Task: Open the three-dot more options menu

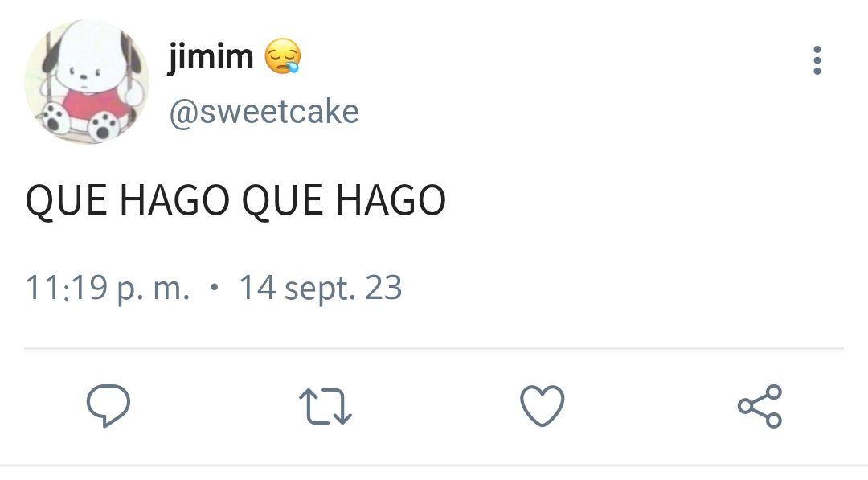Action: 817,60
